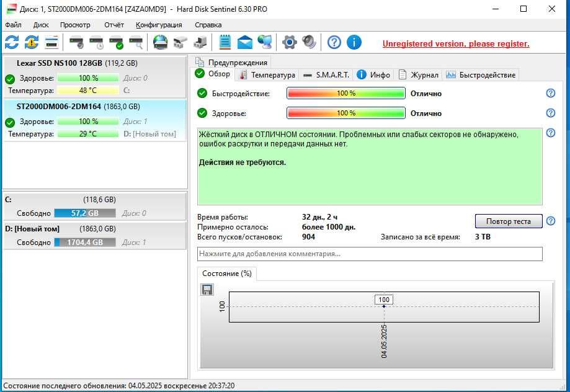Click the Повтор теста button
The height and width of the screenshot is (392, 570).
click(x=509, y=221)
